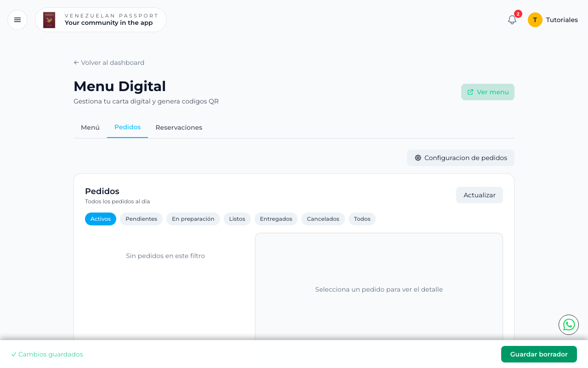Select the Todos filter chip
This screenshot has width=588, height=368.
(362, 219)
